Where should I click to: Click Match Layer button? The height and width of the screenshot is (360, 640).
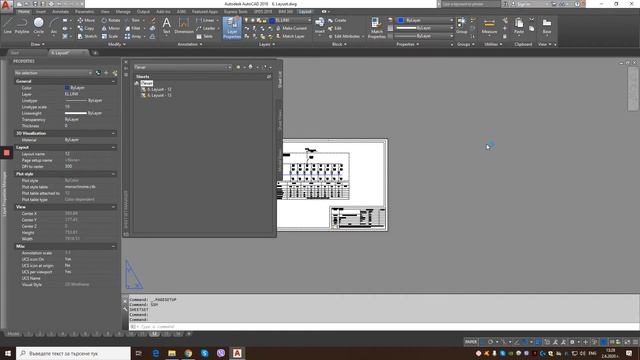click(290, 36)
